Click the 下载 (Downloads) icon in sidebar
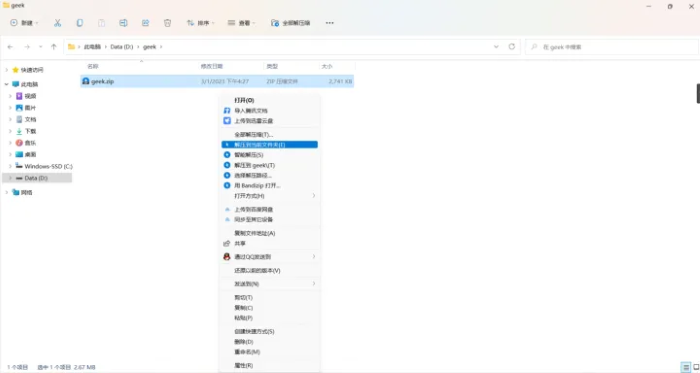 19,131
